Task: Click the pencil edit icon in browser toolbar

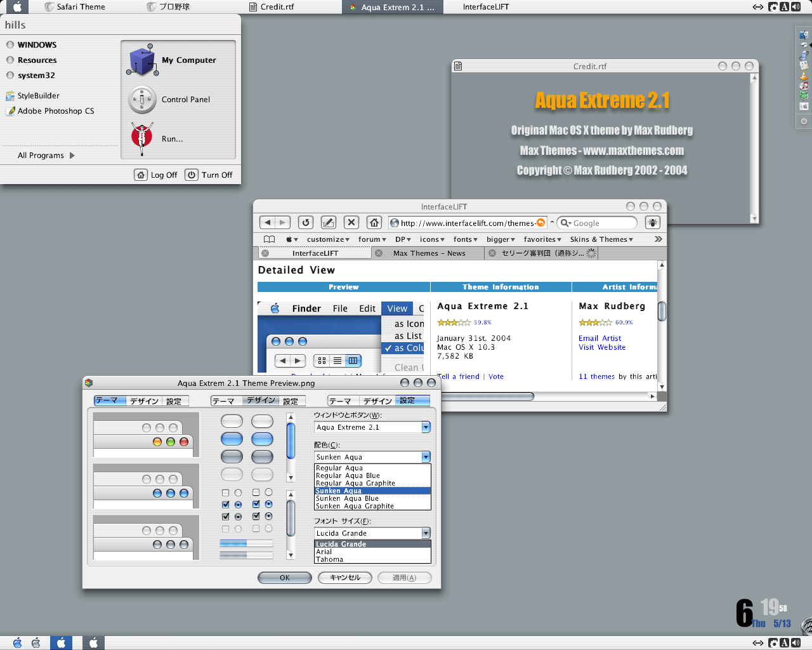Action: pyautogui.click(x=328, y=223)
